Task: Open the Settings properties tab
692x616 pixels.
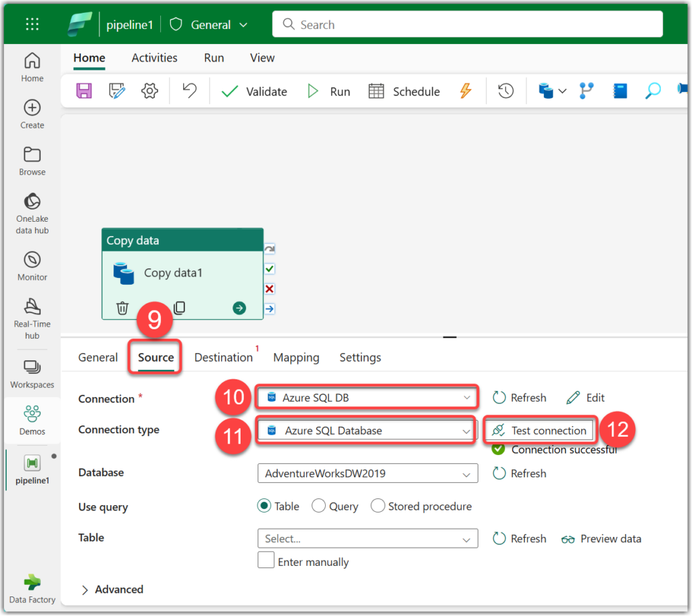Action: tap(360, 357)
